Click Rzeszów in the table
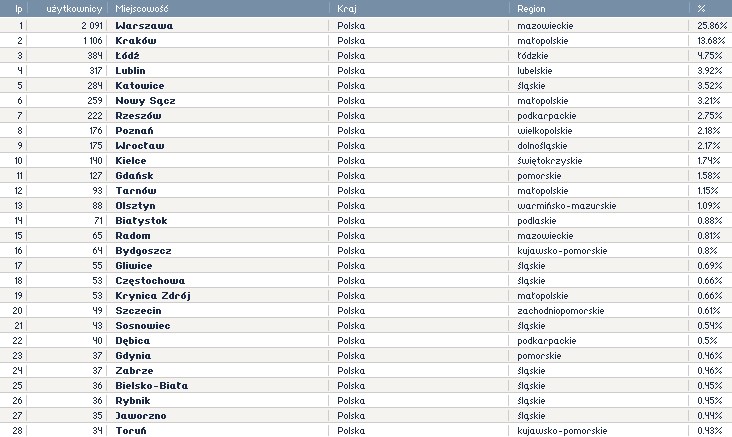 point(139,116)
